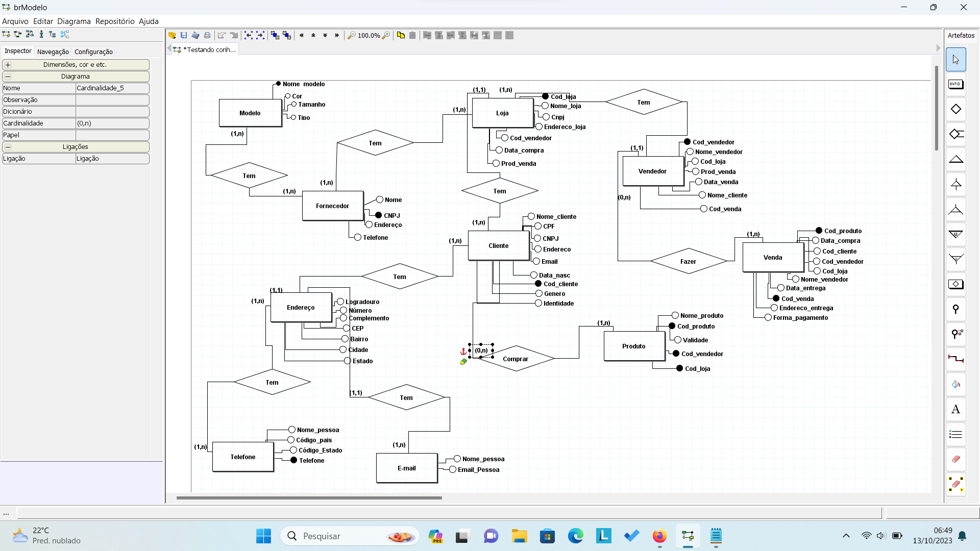Viewport: 980px width, 551px height.
Task: Select the associative entity tool
Action: point(955,284)
